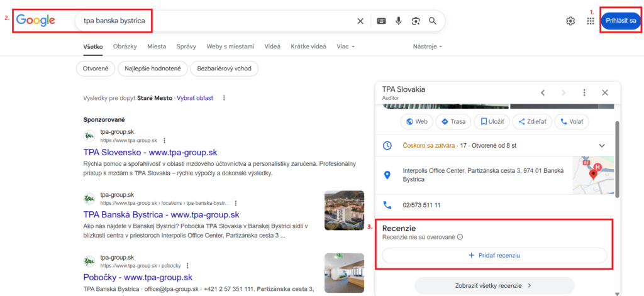Switch to the Správy tab
This screenshot has width=644, height=296.
click(x=186, y=47)
